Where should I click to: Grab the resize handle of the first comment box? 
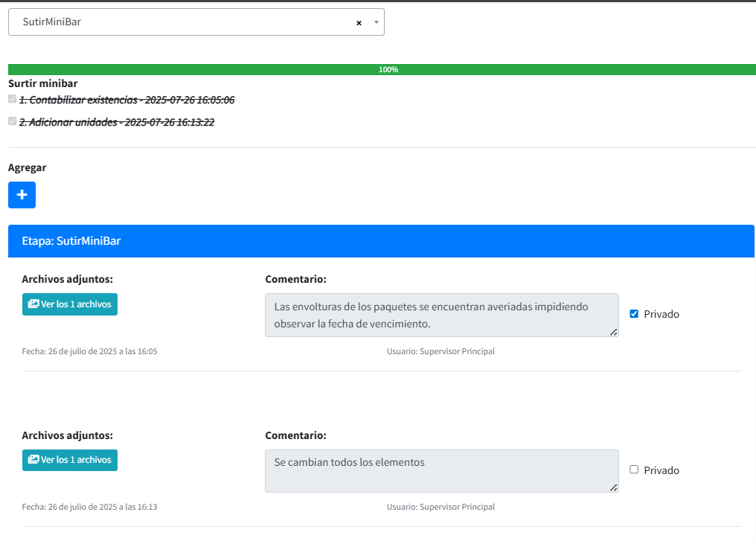613,332
